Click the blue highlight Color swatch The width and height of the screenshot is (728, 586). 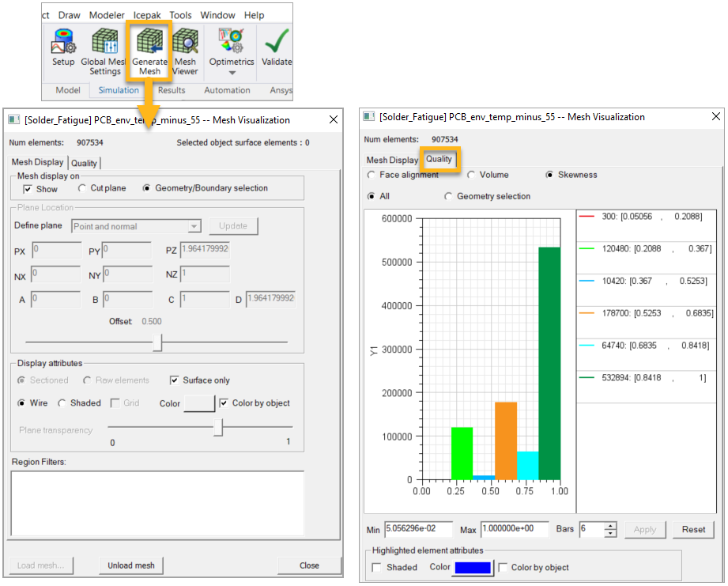pyautogui.click(x=473, y=568)
